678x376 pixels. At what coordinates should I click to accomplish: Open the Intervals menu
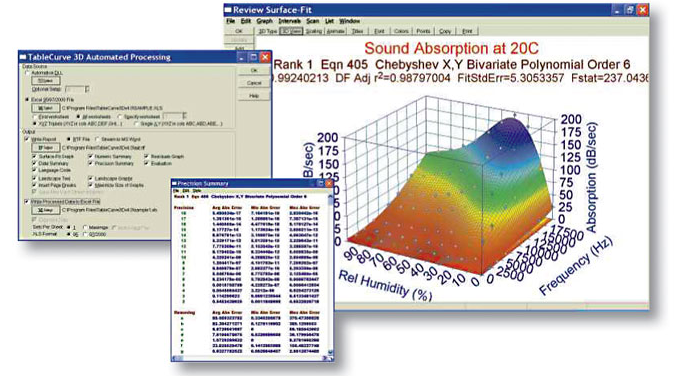289,21
